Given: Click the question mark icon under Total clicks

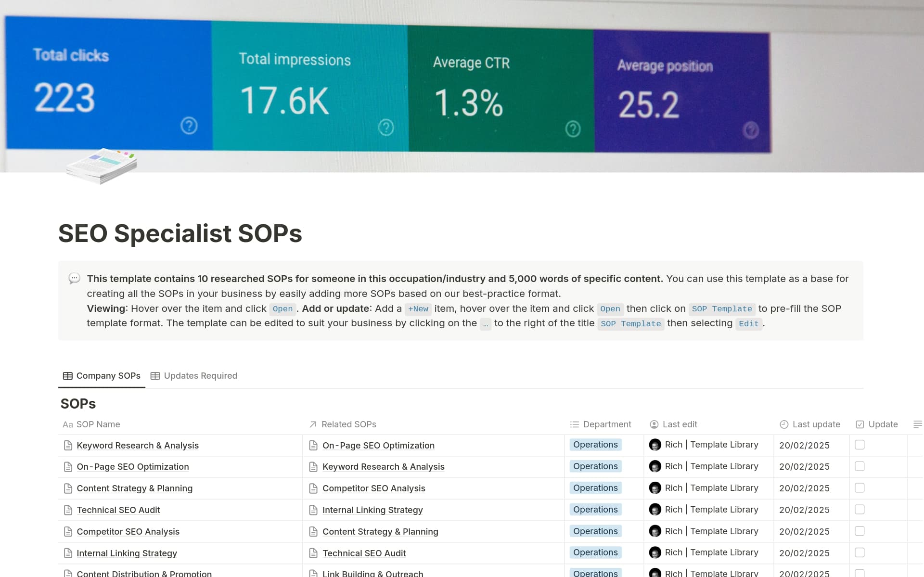Looking at the screenshot, I should coord(189,126).
